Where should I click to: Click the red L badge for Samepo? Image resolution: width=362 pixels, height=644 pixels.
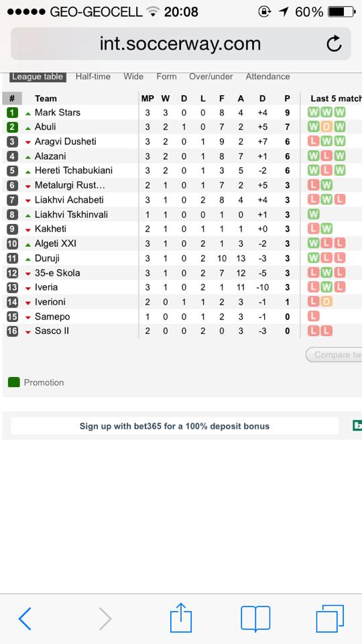pyautogui.click(x=314, y=317)
